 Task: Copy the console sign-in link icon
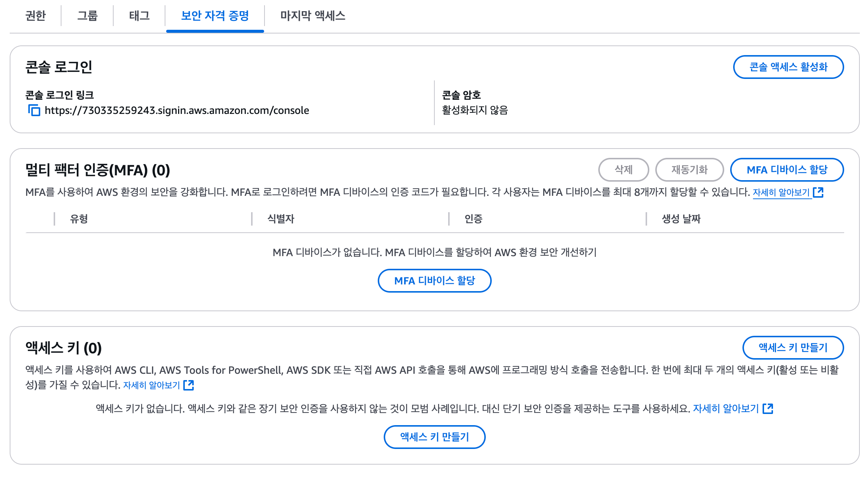[x=34, y=110]
